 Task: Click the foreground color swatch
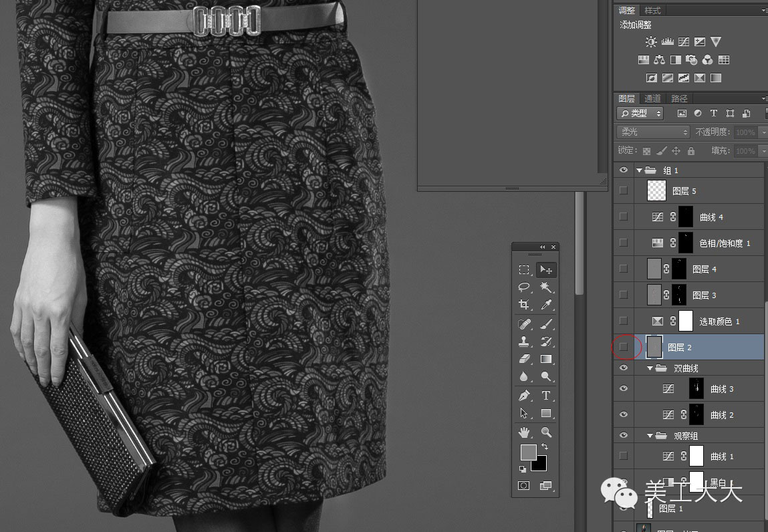click(x=528, y=452)
